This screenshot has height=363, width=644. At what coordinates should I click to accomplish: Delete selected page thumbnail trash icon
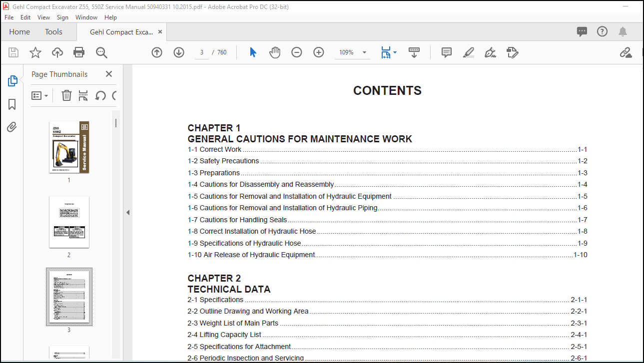tap(66, 95)
